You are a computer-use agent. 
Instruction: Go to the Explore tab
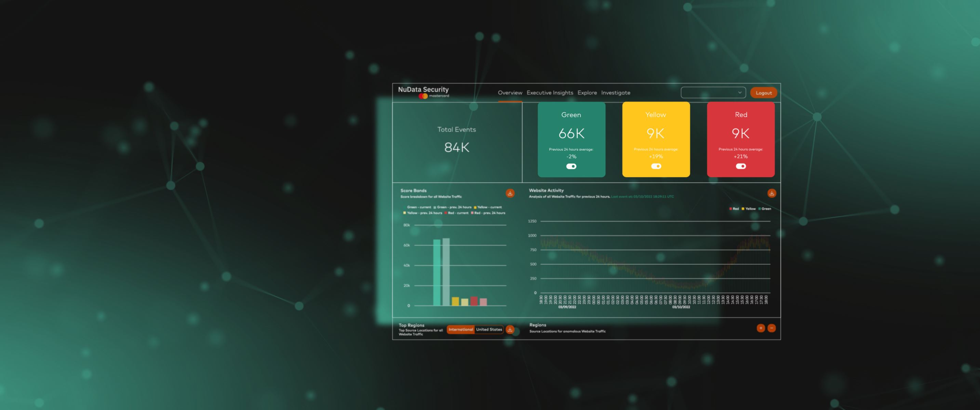coord(587,93)
